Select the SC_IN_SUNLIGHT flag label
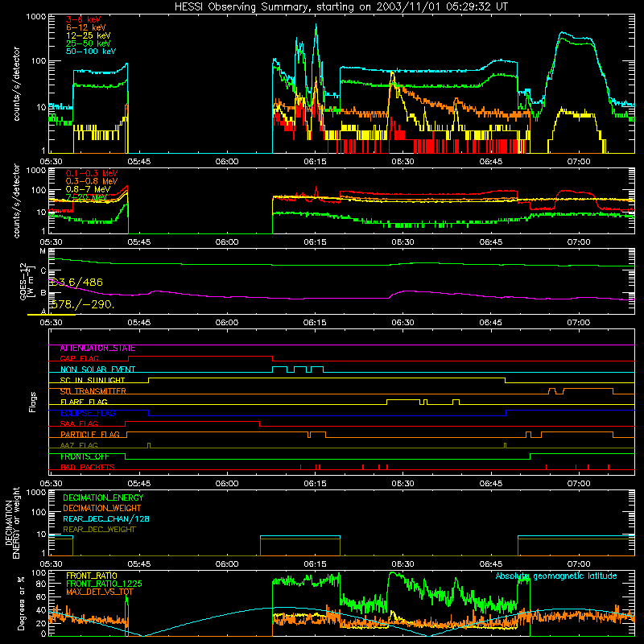Image resolution: width=644 pixels, height=644 pixels. [93, 380]
